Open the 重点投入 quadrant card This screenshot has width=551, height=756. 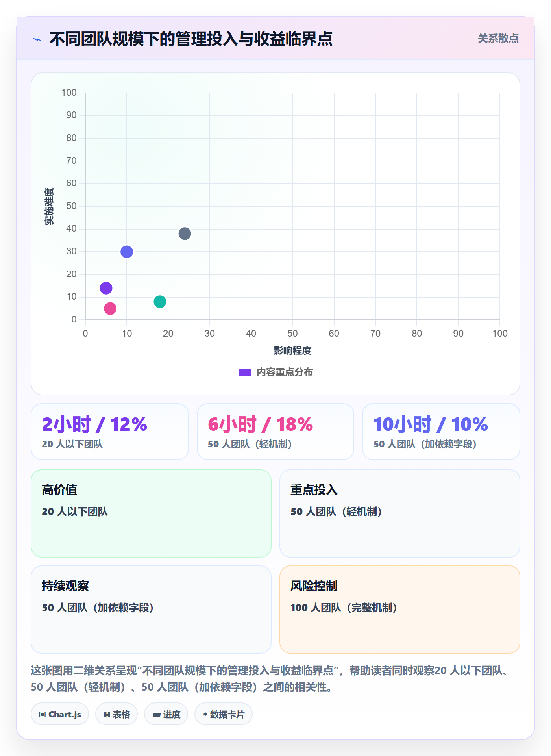point(400,513)
